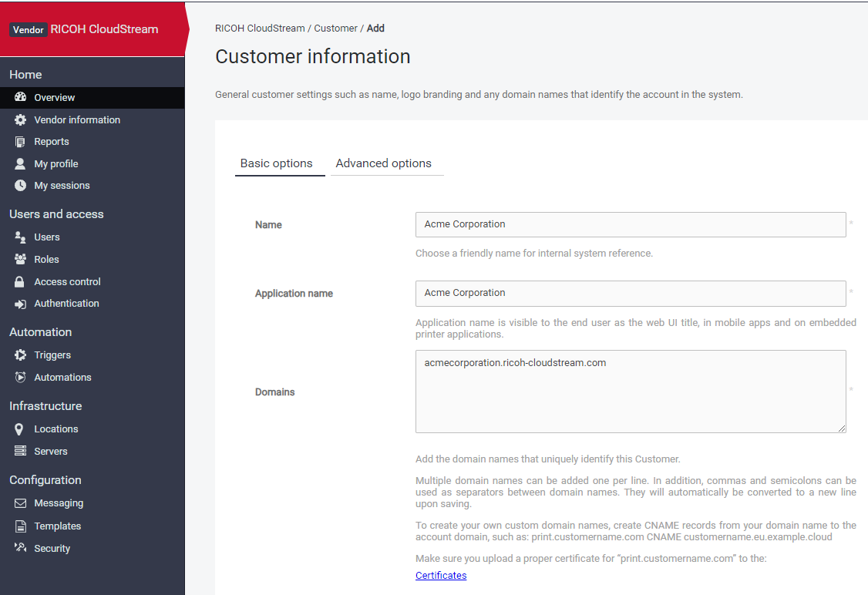Click the Overview dashboard icon
Screen dimensions: 868x595
[x=21, y=98]
